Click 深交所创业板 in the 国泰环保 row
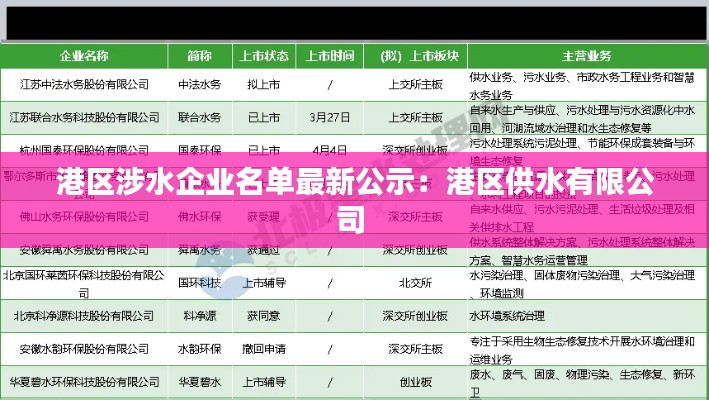Viewport: 709px width, 400px height. 416,149
